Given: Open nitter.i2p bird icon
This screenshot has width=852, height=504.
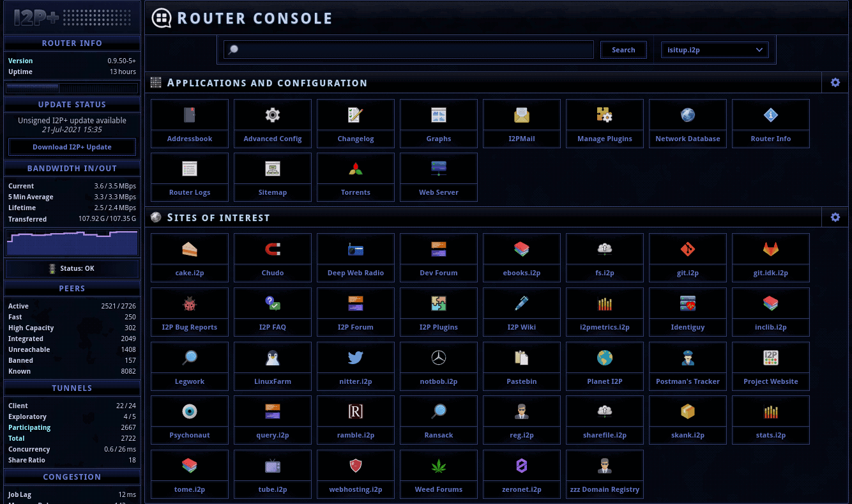Looking at the screenshot, I should click(356, 358).
